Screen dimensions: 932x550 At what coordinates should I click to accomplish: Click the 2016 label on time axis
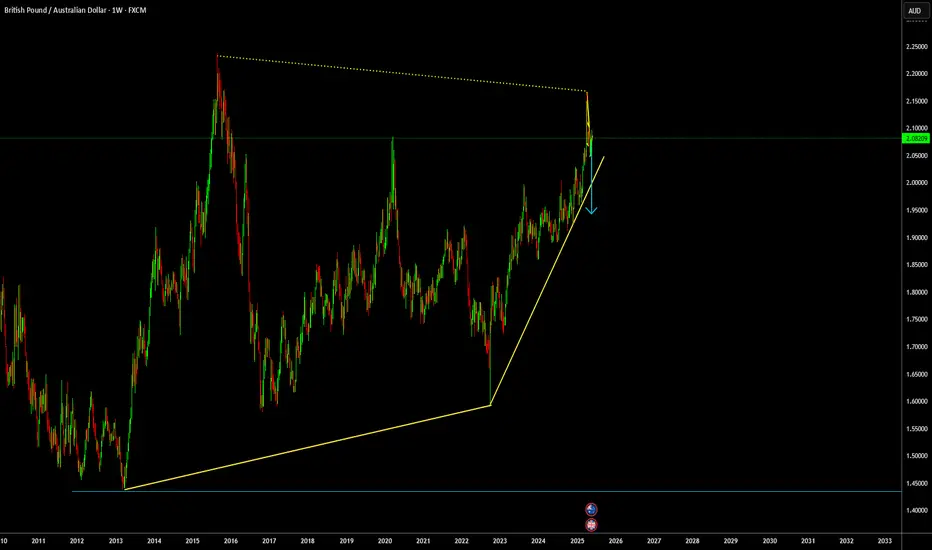click(231, 541)
